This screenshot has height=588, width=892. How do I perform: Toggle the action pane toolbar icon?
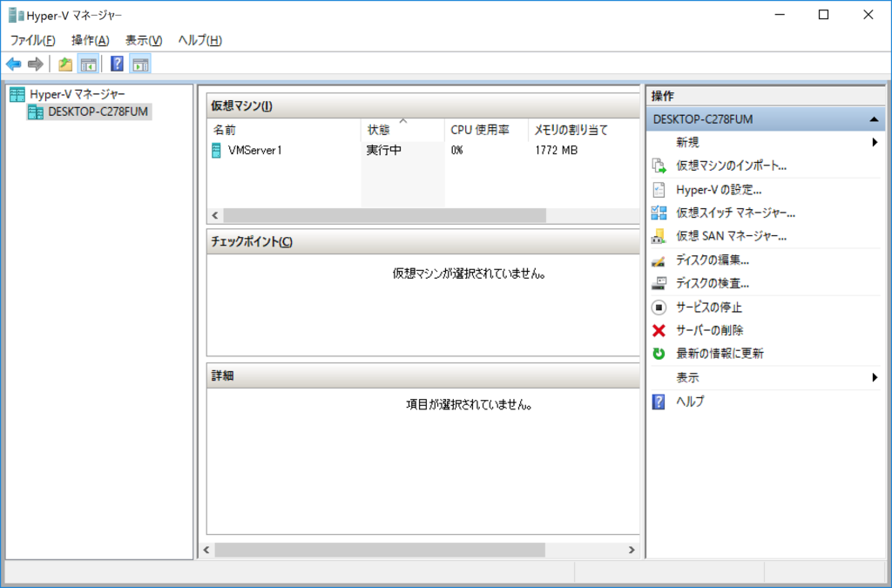coord(140,64)
